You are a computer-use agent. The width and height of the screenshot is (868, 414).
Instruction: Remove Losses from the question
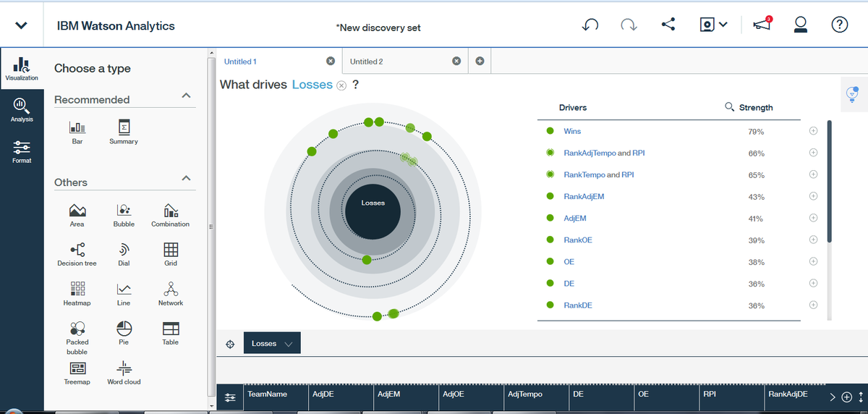point(342,85)
